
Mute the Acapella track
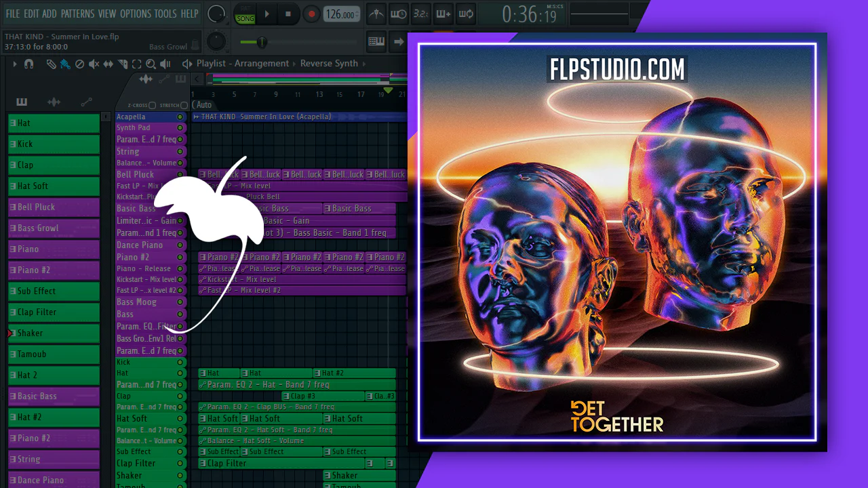tap(180, 117)
